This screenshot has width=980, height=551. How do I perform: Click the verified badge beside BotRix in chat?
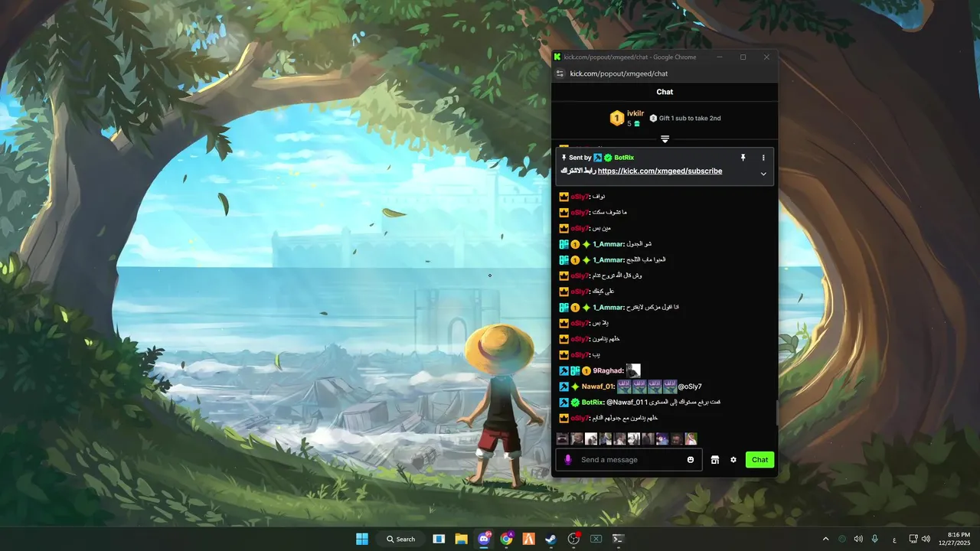[x=575, y=403]
